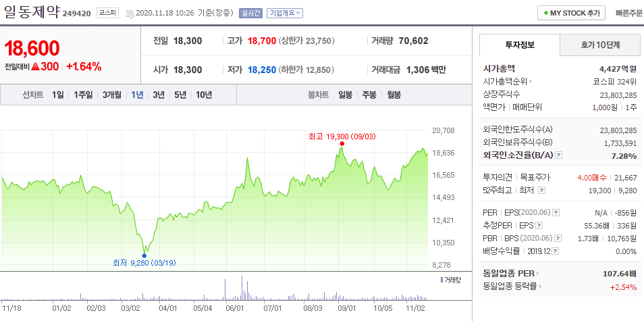Click the 고가 value 18,700

262,41
